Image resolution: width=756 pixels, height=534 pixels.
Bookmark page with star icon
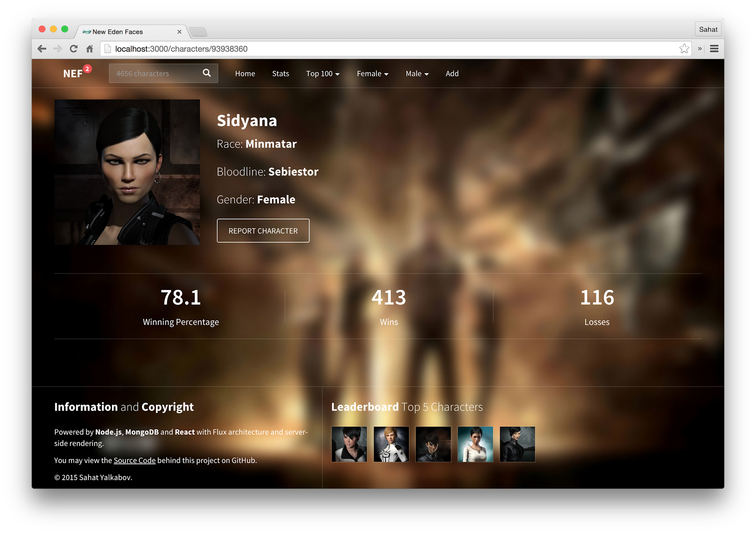[684, 49]
